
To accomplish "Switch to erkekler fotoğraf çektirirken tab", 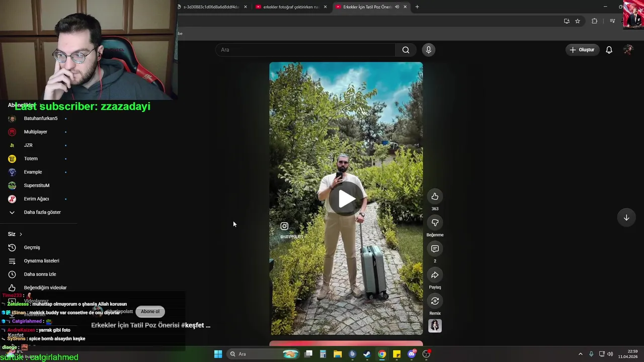I will click(x=291, y=7).
